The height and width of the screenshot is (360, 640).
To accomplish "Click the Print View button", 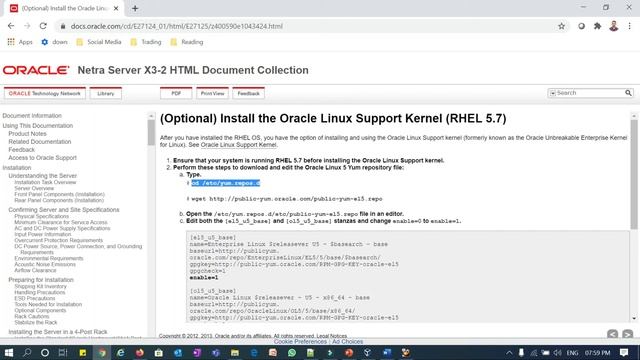I will (x=212, y=93).
